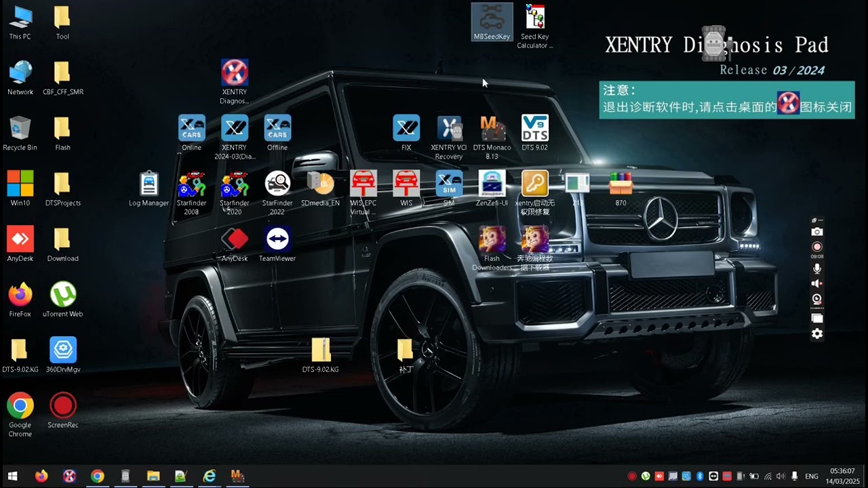Image resolution: width=868 pixels, height=488 pixels.
Task: Open XENTRY Diagnosis desktop shortcut
Action: (235, 82)
